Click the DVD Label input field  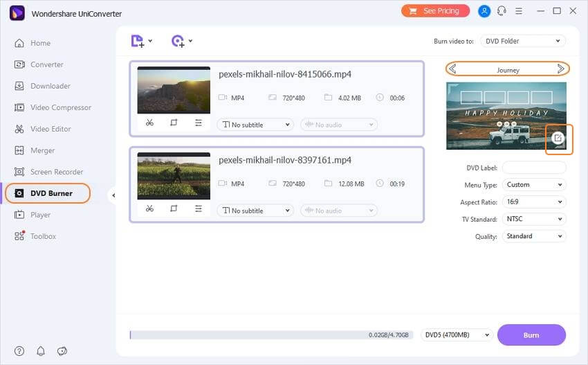tap(534, 168)
